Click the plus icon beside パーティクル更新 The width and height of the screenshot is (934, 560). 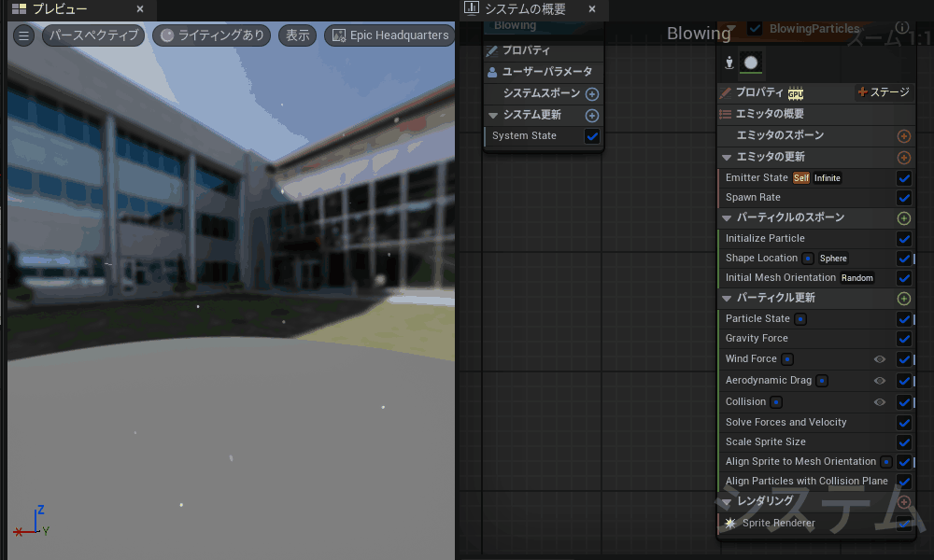tap(903, 299)
